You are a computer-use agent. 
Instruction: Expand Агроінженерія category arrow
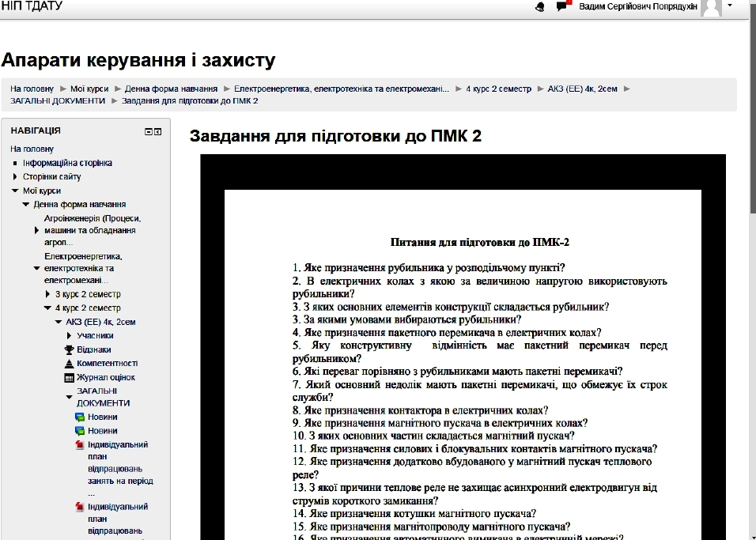(36, 230)
